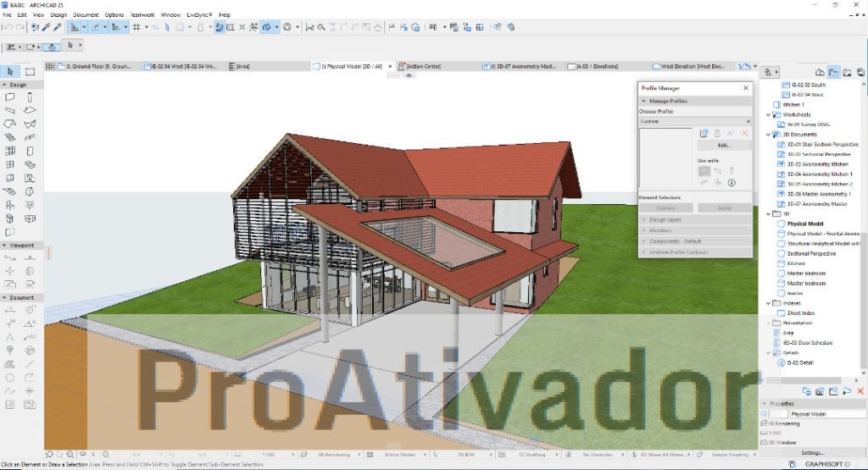Select the Wall tool in Design toolbox
Image resolution: width=868 pixels, height=470 pixels.
click(x=10, y=97)
